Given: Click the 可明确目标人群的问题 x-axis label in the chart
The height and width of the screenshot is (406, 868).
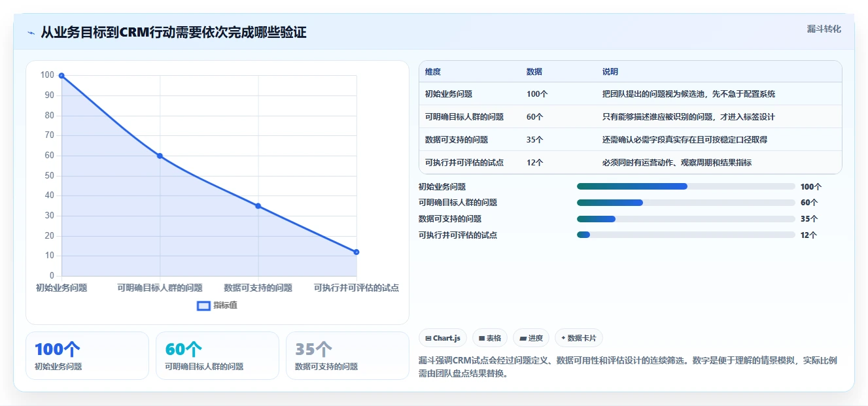Looking at the screenshot, I should click(160, 288).
